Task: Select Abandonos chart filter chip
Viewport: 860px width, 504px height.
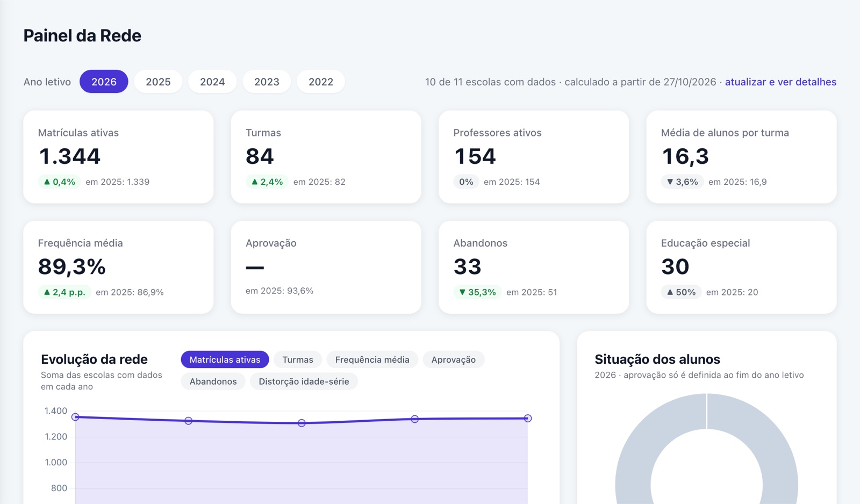Action: coord(213,381)
